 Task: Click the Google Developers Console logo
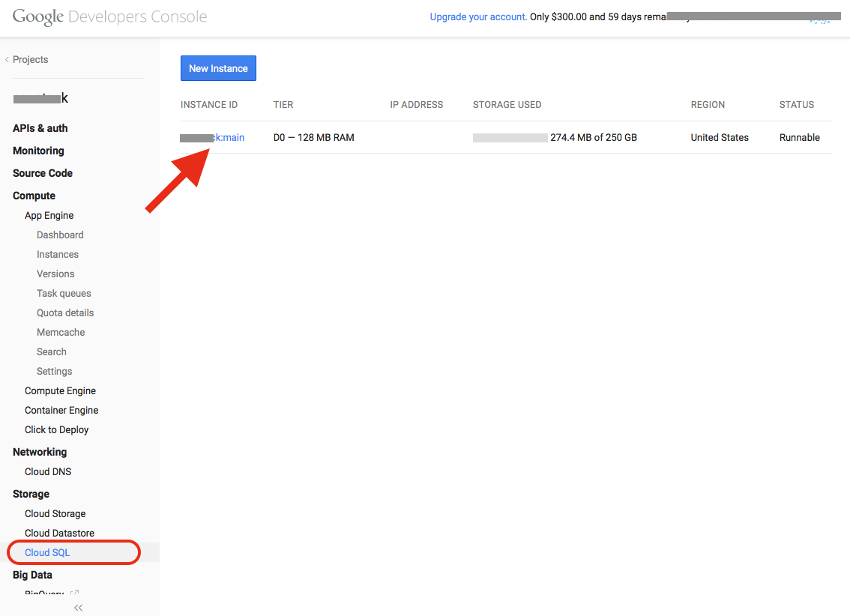pyautogui.click(x=109, y=16)
